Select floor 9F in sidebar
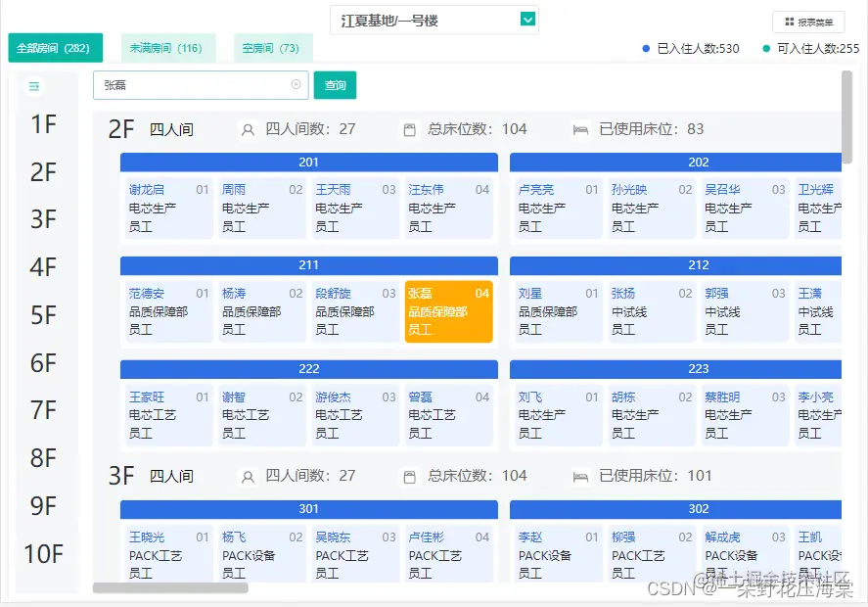Image resolution: width=868 pixels, height=607 pixels. 44,506
